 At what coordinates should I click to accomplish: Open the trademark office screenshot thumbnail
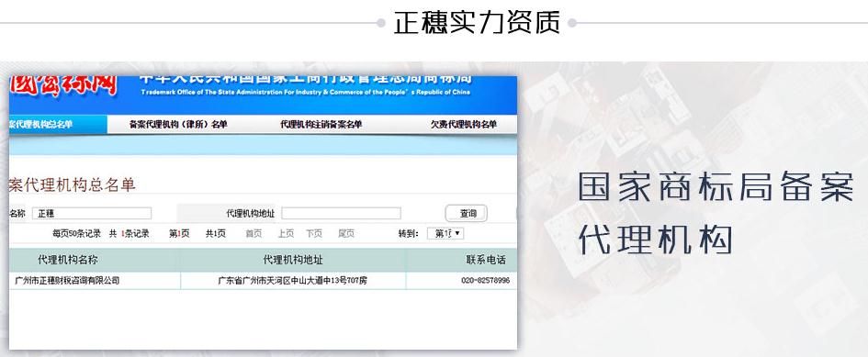click(263, 213)
